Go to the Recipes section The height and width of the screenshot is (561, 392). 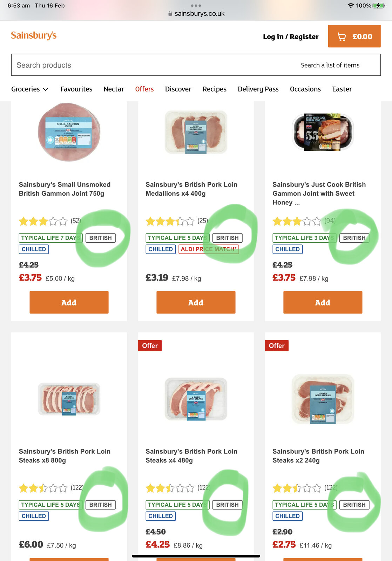point(214,89)
